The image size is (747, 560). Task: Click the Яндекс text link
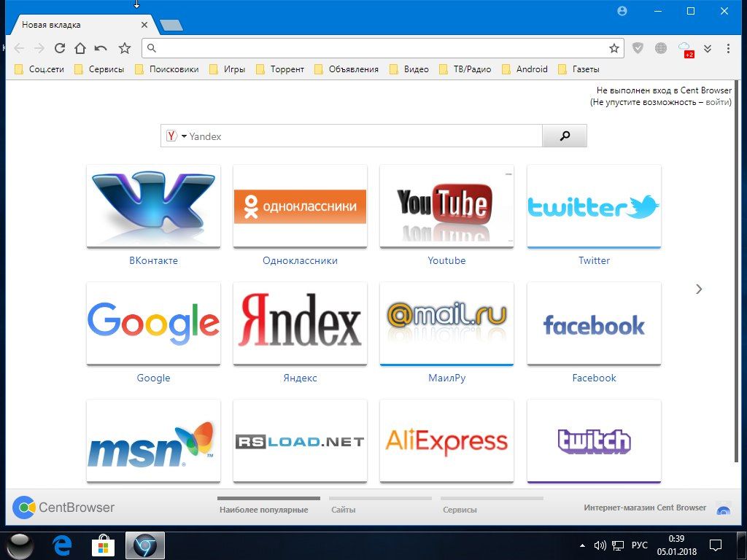tap(300, 378)
